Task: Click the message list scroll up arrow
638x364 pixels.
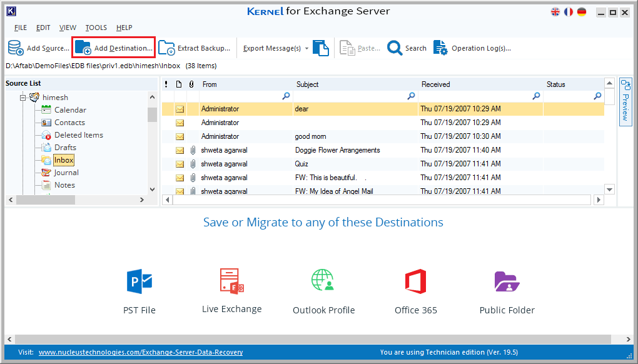Action: [x=609, y=83]
